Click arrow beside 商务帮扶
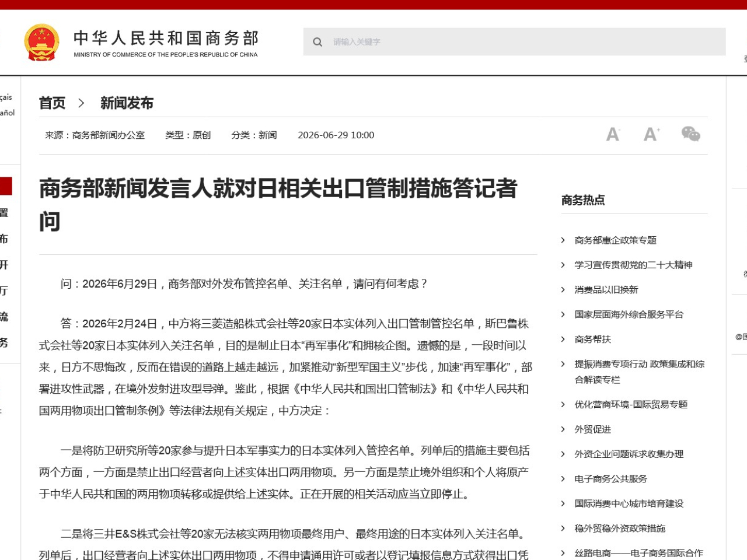 point(563,339)
